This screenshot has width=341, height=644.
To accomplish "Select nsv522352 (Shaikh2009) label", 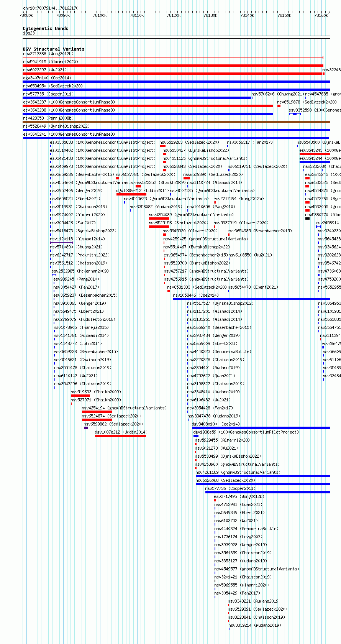I will pos(161,182).
